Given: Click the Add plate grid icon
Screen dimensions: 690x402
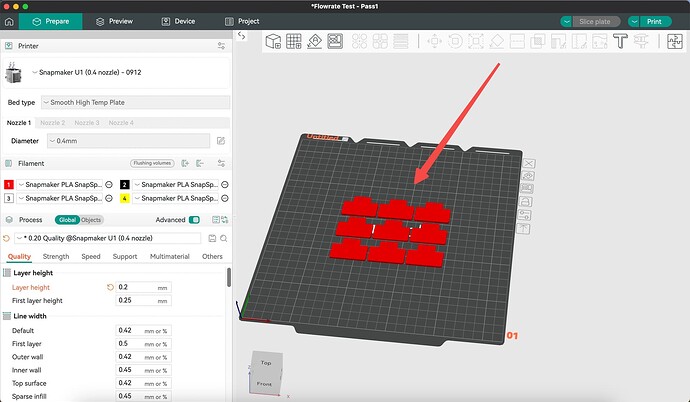Looking at the screenshot, I should (x=294, y=41).
